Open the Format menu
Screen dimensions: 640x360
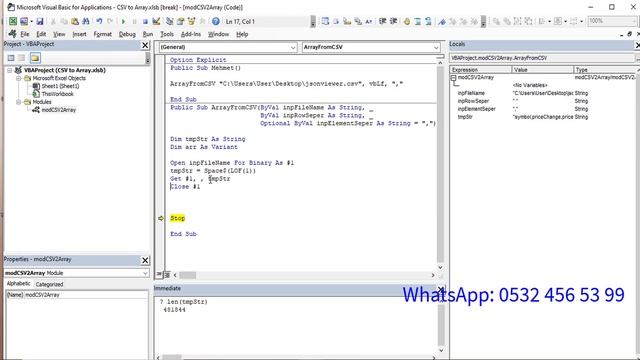tap(102, 34)
